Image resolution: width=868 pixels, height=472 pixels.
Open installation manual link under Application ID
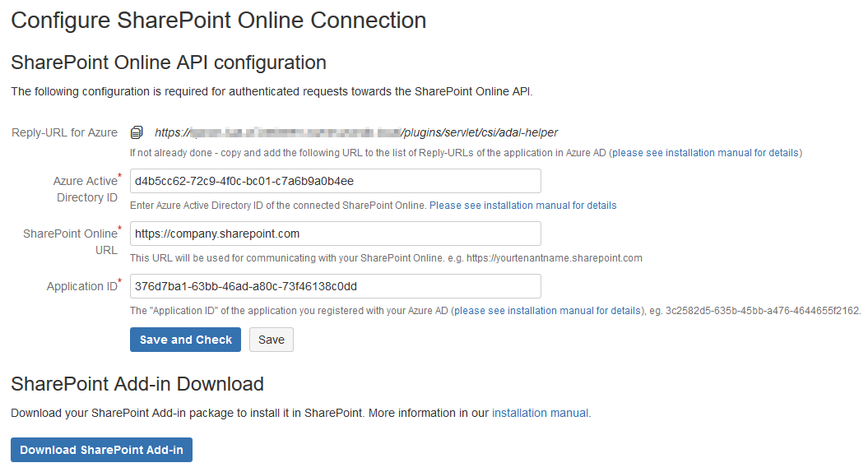[546, 311]
